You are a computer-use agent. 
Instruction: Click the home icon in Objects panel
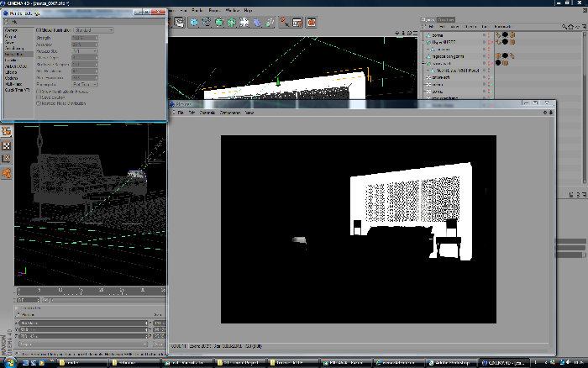tap(570, 27)
